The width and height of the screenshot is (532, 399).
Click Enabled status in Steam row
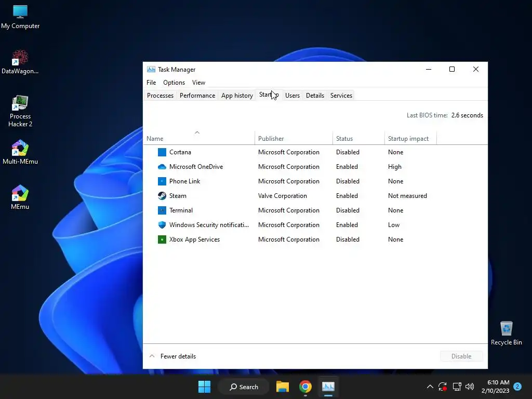coord(347,196)
